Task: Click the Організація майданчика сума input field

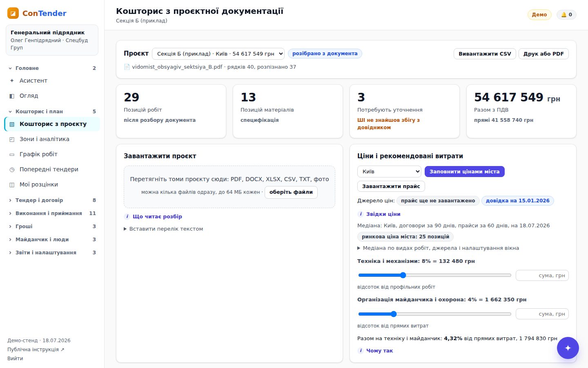Action: coord(542,314)
